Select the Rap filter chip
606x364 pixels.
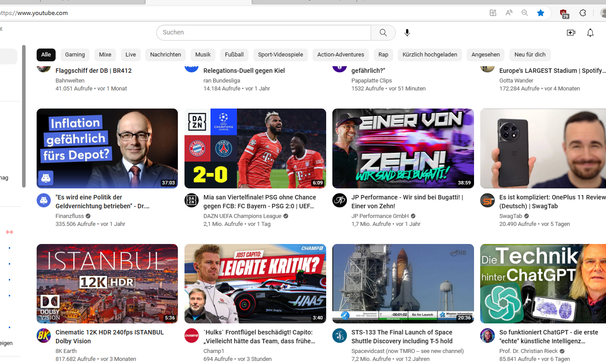click(384, 55)
